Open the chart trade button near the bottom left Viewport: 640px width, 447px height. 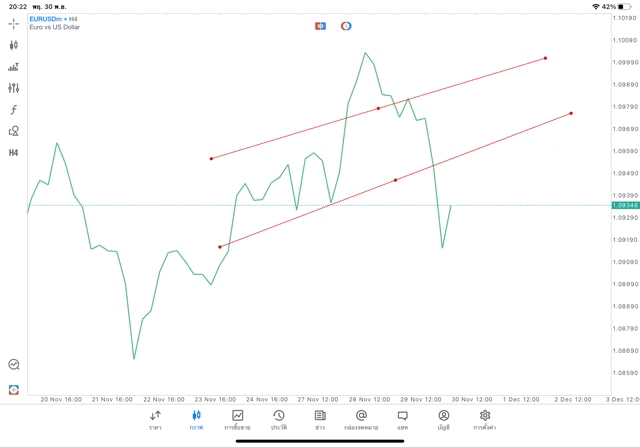pyautogui.click(x=14, y=365)
